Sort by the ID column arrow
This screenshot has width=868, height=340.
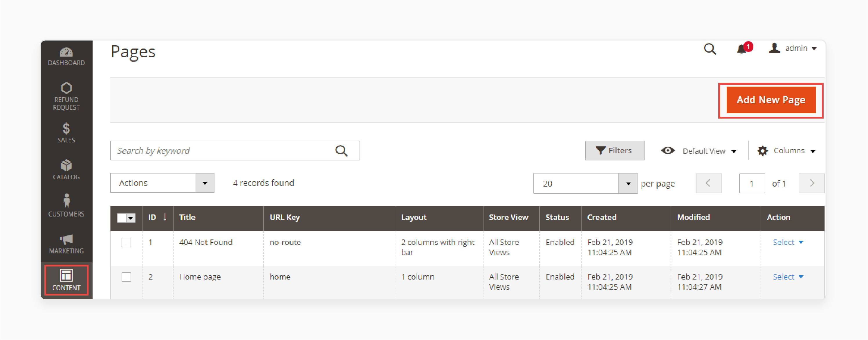[x=165, y=217]
